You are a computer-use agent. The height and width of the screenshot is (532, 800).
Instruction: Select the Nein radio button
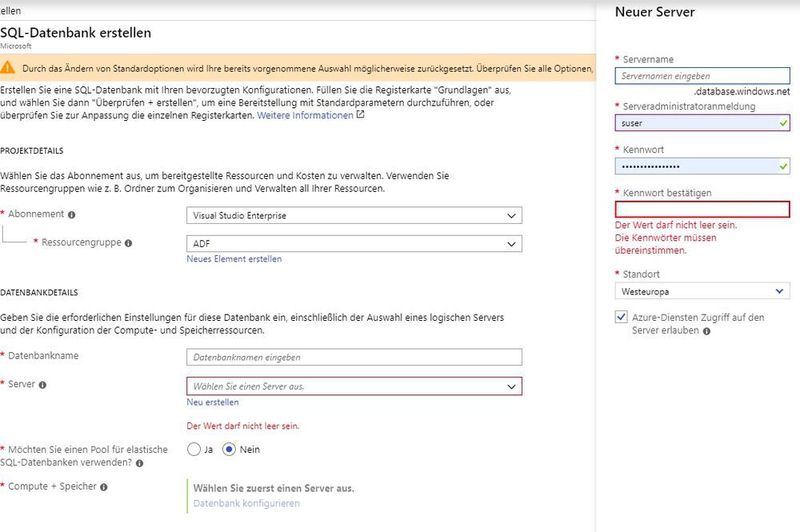229,450
